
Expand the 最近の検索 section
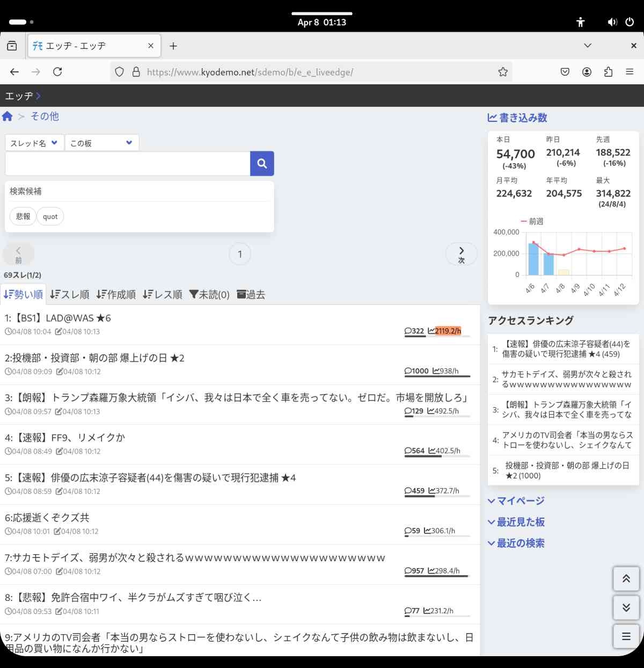(516, 543)
